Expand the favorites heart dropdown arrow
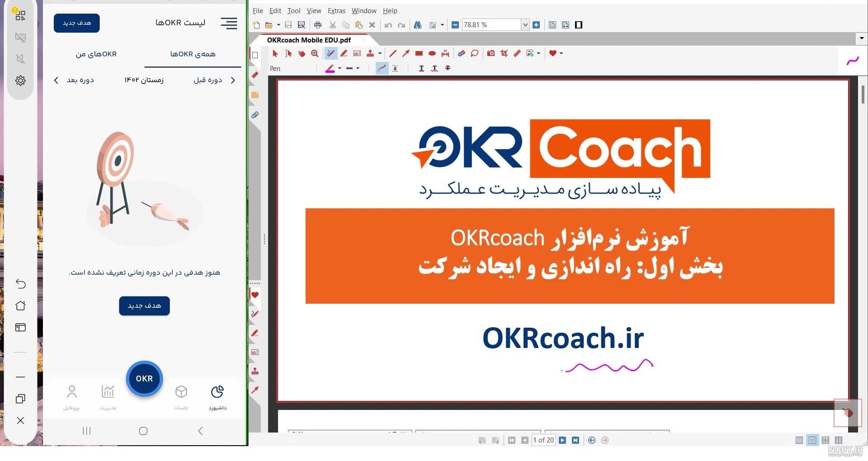The image size is (868, 461). [561, 53]
